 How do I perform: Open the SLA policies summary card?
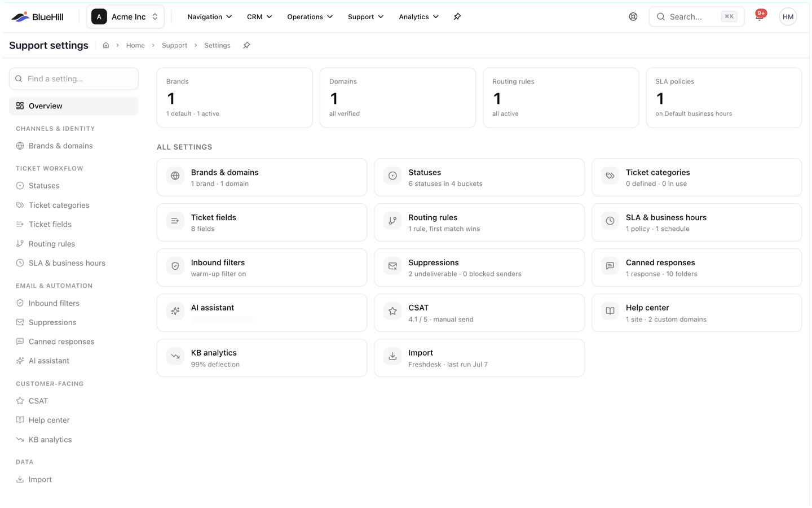(724, 98)
